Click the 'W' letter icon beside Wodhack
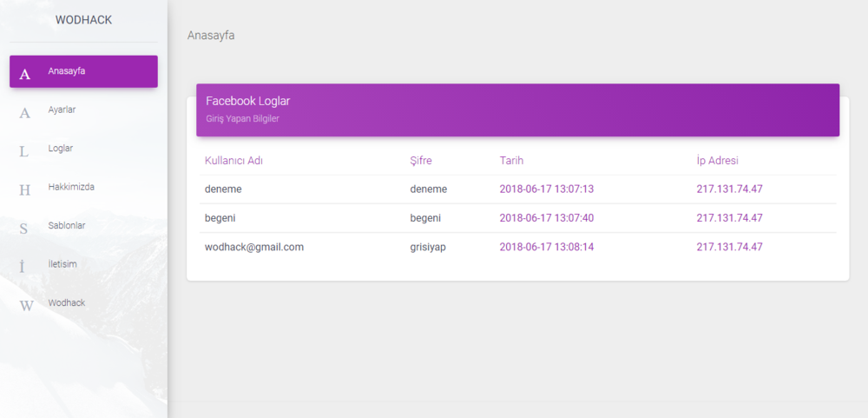The width and height of the screenshot is (868, 418). [x=26, y=306]
